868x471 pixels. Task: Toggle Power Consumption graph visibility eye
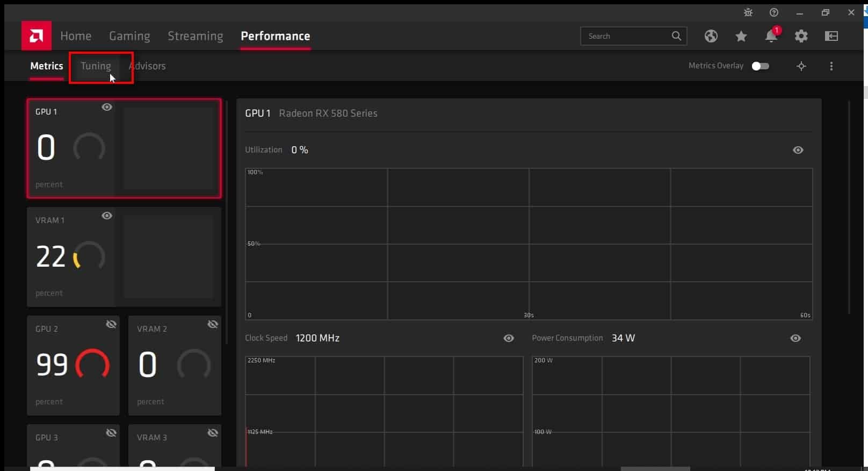pyautogui.click(x=795, y=338)
